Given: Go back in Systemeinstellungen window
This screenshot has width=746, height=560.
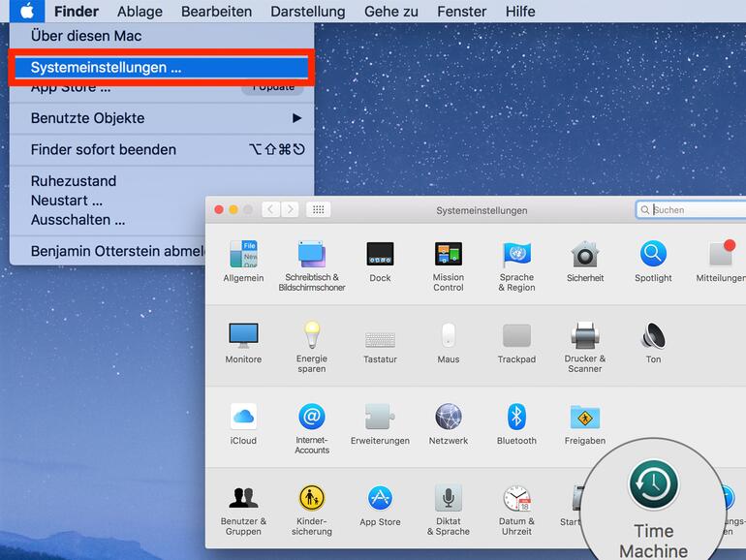Looking at the screenshot, I should pyautogui.click(x=270, y=209).
